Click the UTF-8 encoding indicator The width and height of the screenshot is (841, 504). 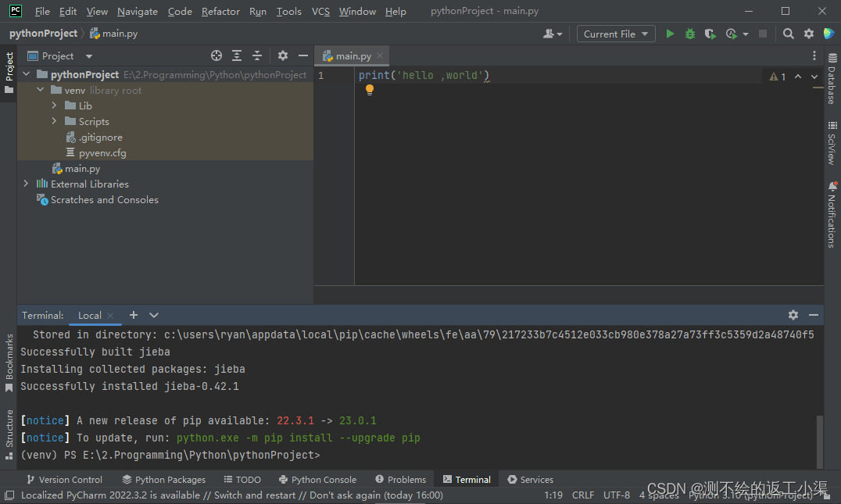click(617, 495)
